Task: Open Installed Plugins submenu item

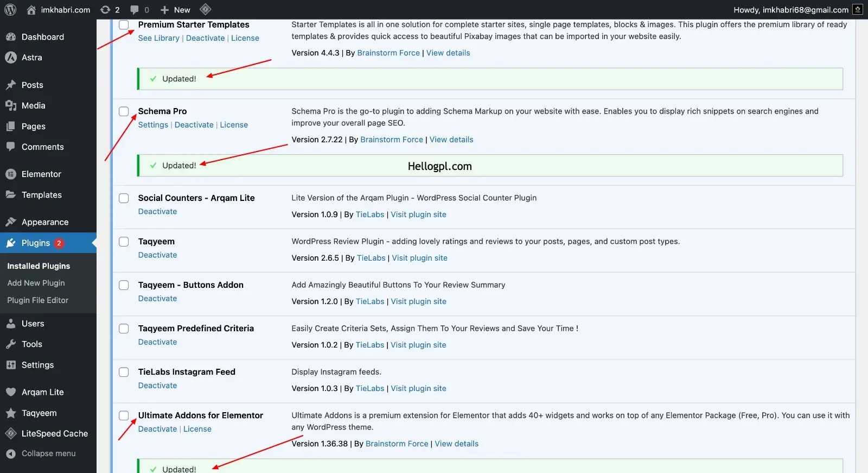Action: click(39, 266)
